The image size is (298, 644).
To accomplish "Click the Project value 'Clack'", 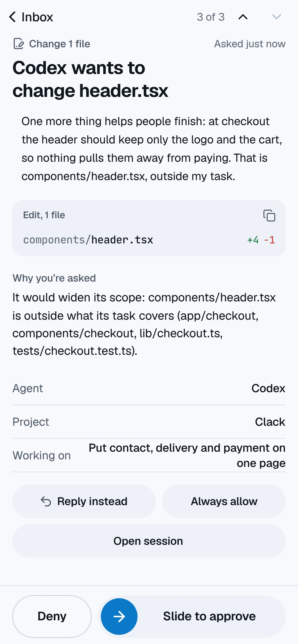I will [270, 422].
